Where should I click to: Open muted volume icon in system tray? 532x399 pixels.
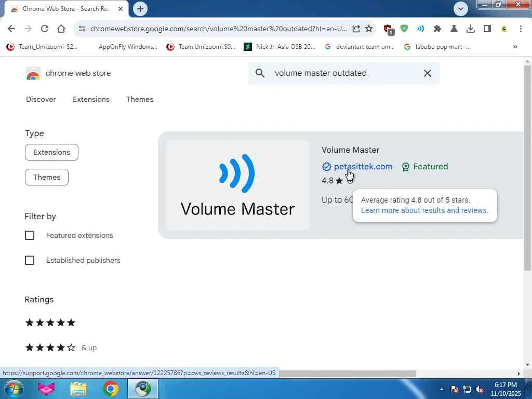coord(480,389)
